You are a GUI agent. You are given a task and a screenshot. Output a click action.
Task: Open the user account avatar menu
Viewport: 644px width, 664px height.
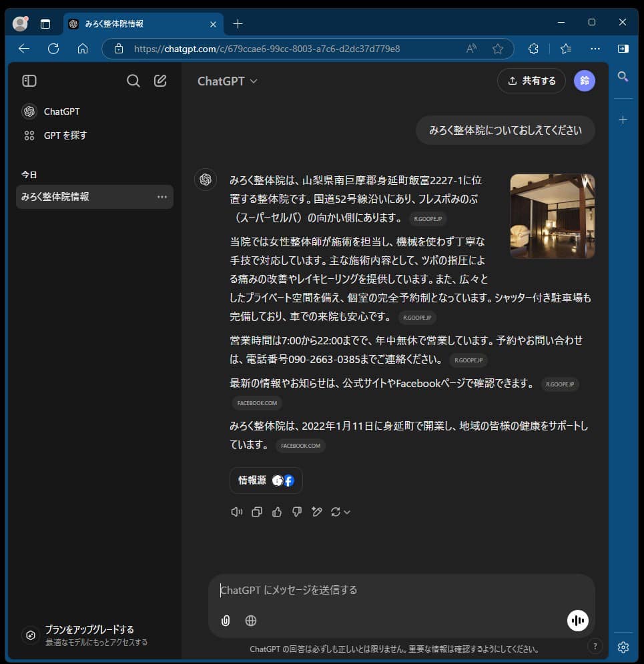click(585, 81)
